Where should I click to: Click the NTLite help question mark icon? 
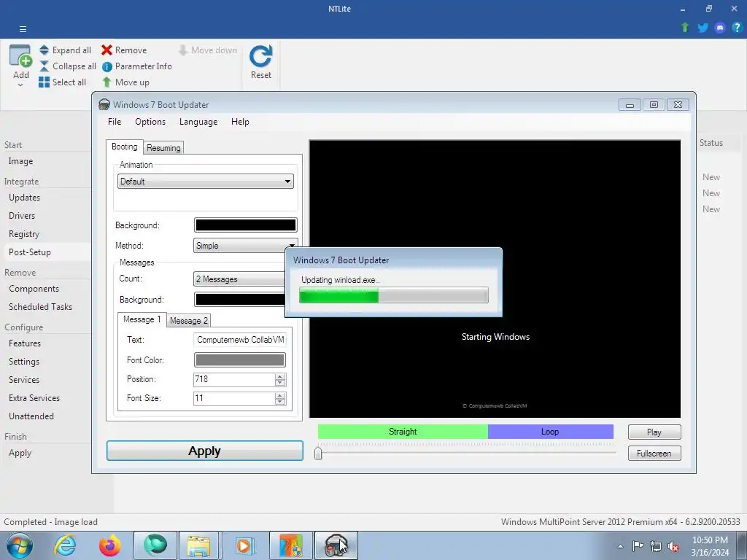pyautogui.click(x=737, y=28)
